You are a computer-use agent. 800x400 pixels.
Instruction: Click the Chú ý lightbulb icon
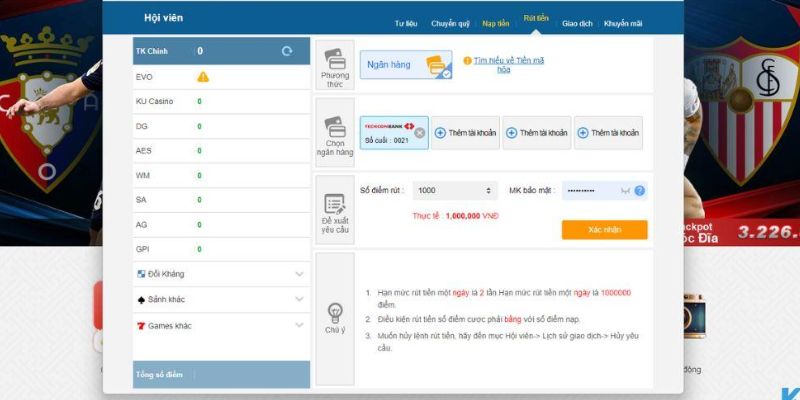pos(335,311)
